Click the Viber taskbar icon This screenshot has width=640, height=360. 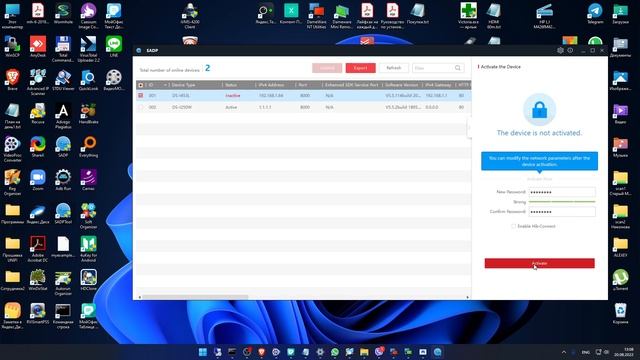[x=379, y=352]
